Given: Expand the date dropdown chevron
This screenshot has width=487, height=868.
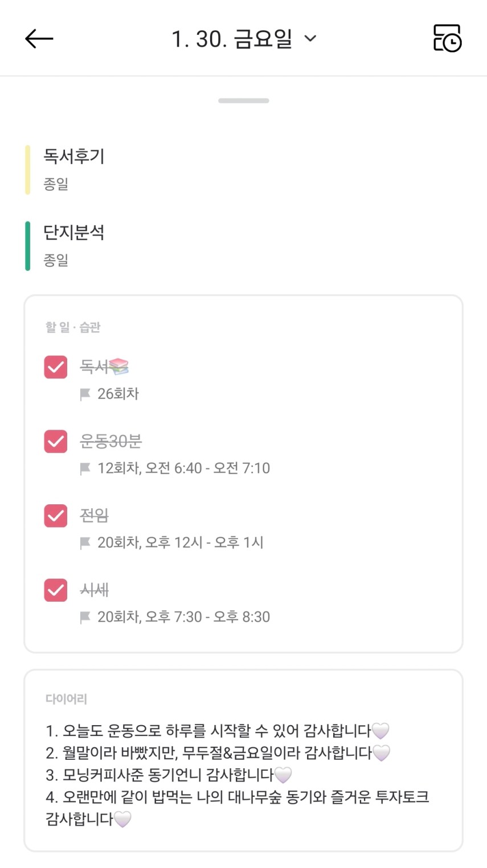Looking at the screenshot, I should tap(310, 39).
